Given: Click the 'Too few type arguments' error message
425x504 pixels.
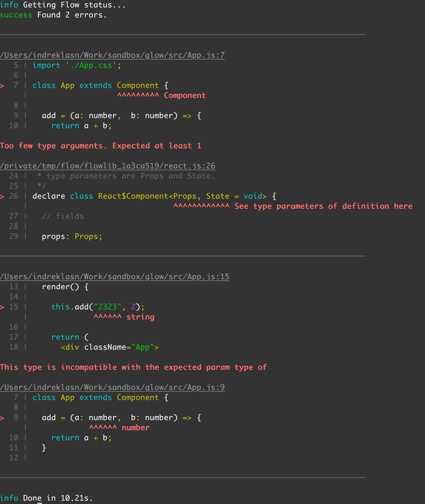Looking at the screenshot, I should tap(101, 146).
